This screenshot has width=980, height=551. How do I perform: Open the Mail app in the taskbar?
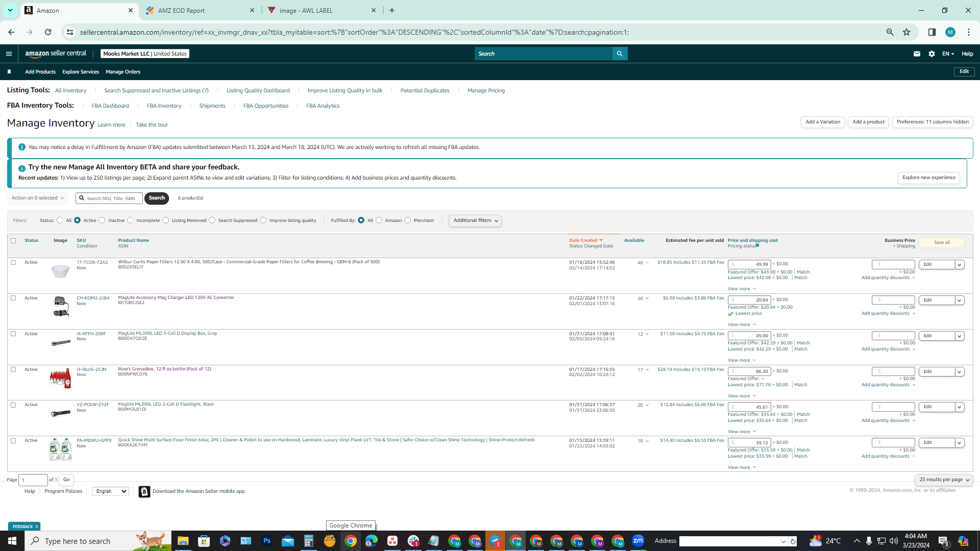(288, 541)
